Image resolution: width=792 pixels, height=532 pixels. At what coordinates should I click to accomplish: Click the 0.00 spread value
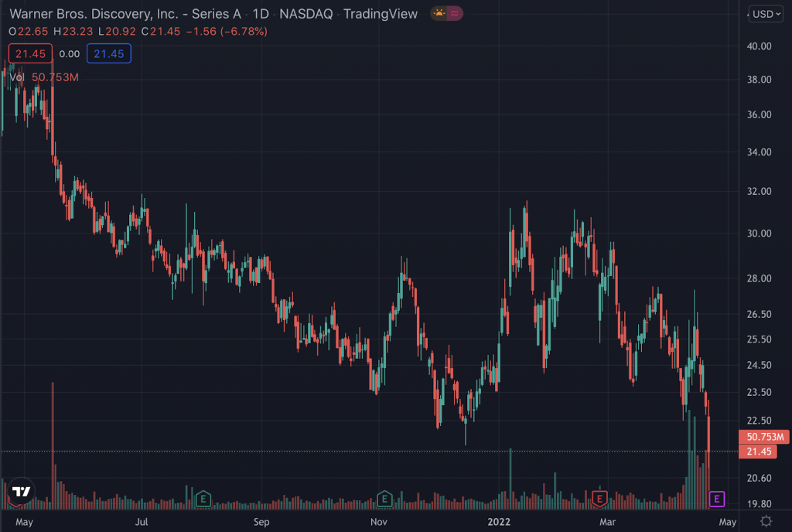pyautogui.click(x=69, y=54)
